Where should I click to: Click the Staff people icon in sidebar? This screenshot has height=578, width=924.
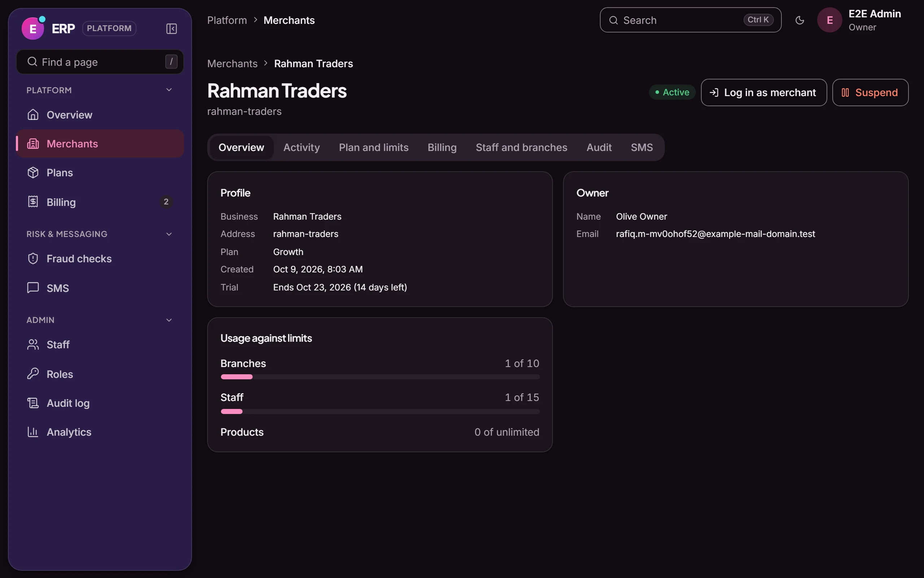33,345
